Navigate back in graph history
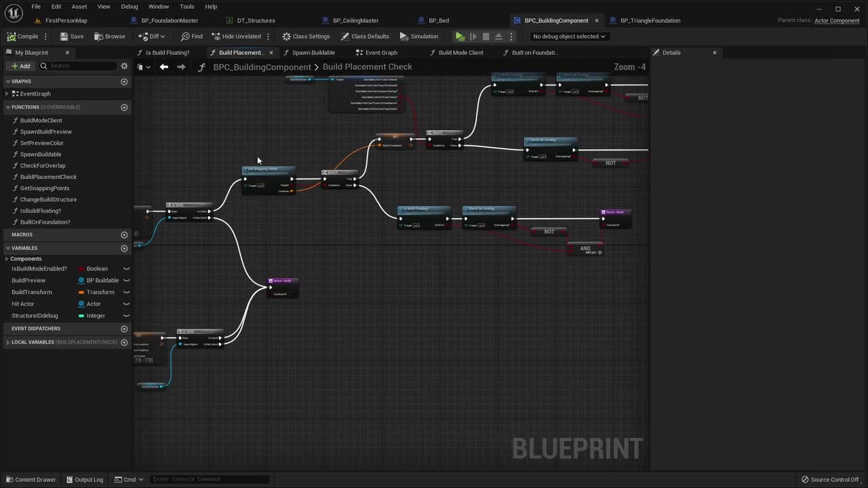Screen dimensions: 868x488 [x=164, y=66]
